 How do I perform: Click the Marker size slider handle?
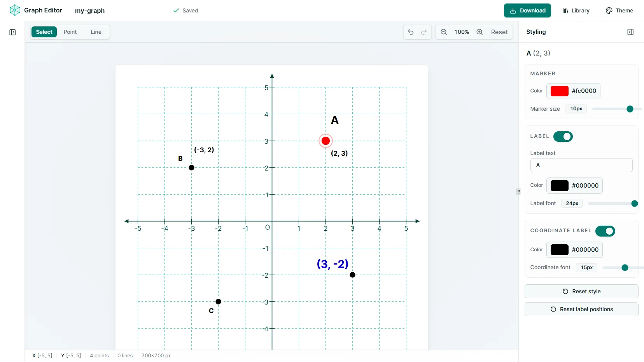(630, 109)
